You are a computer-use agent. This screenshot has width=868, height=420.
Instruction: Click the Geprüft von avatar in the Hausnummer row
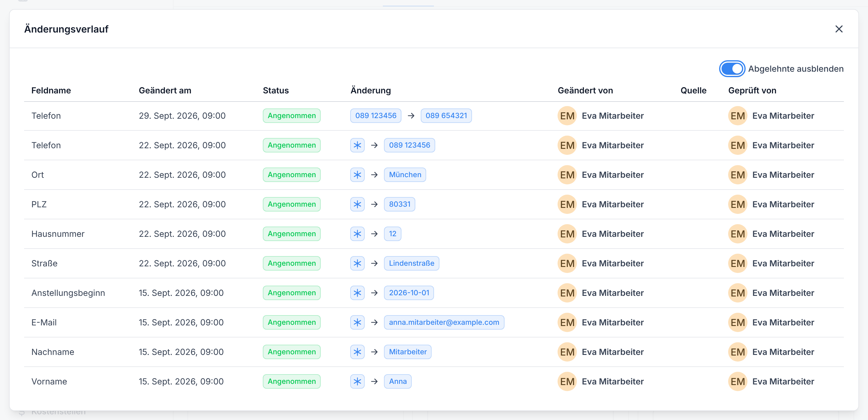coord(737,234)
